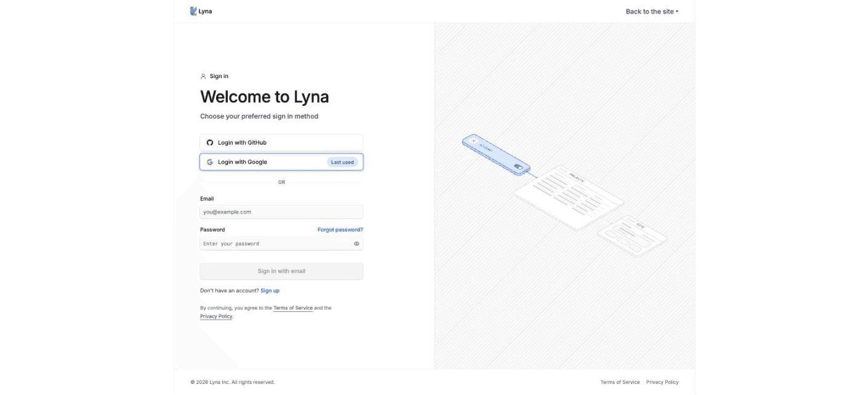Click Login with GitHub button

[281, 142]
